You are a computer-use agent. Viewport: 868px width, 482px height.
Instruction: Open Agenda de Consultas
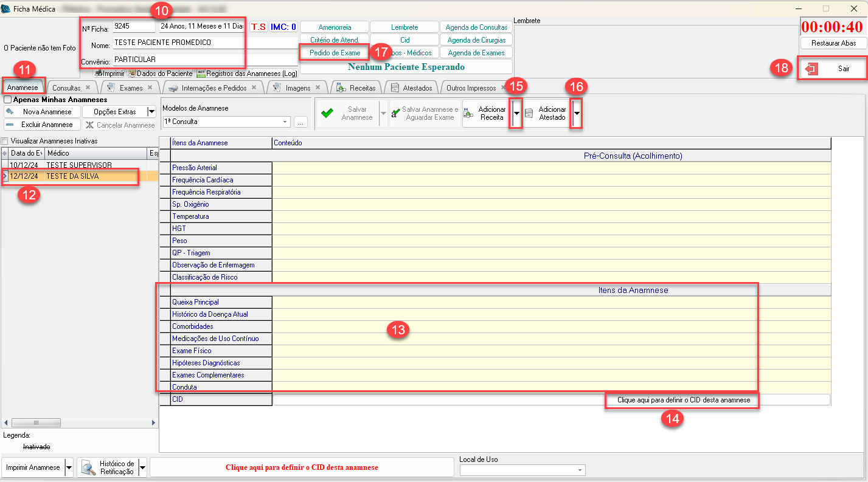(x=476, y=27)
